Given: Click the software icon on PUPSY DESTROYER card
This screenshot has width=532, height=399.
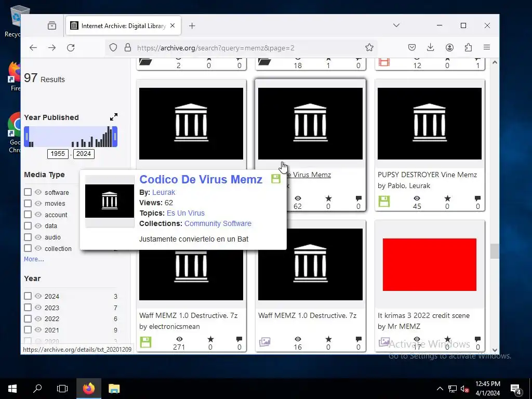Looking at the screenshot, I should [x=384, y=202].
